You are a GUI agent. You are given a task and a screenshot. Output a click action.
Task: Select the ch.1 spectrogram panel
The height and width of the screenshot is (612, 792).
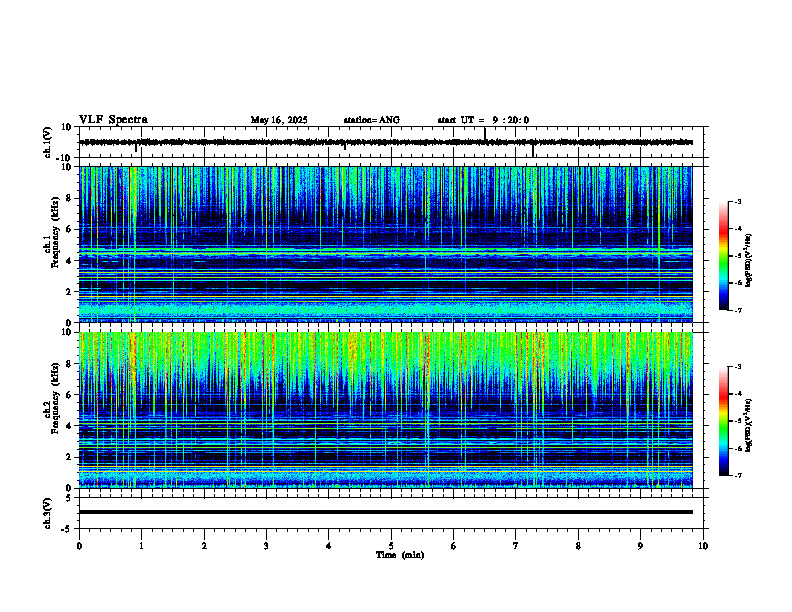(x=386, y=244)
